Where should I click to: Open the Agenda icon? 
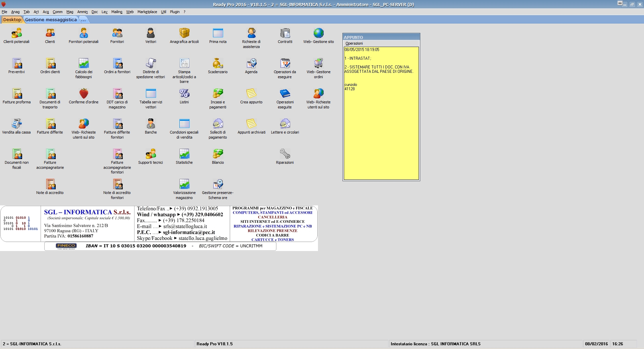click(251, 63)
